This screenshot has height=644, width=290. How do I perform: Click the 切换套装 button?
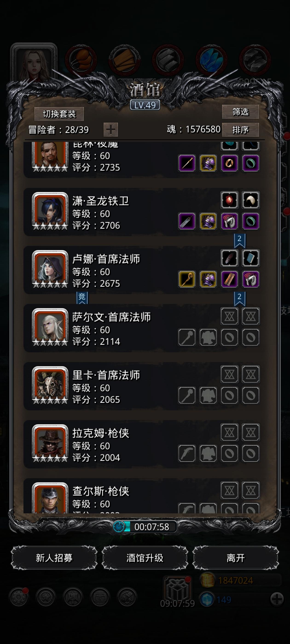pyautogui.click(x=59, y=114)
